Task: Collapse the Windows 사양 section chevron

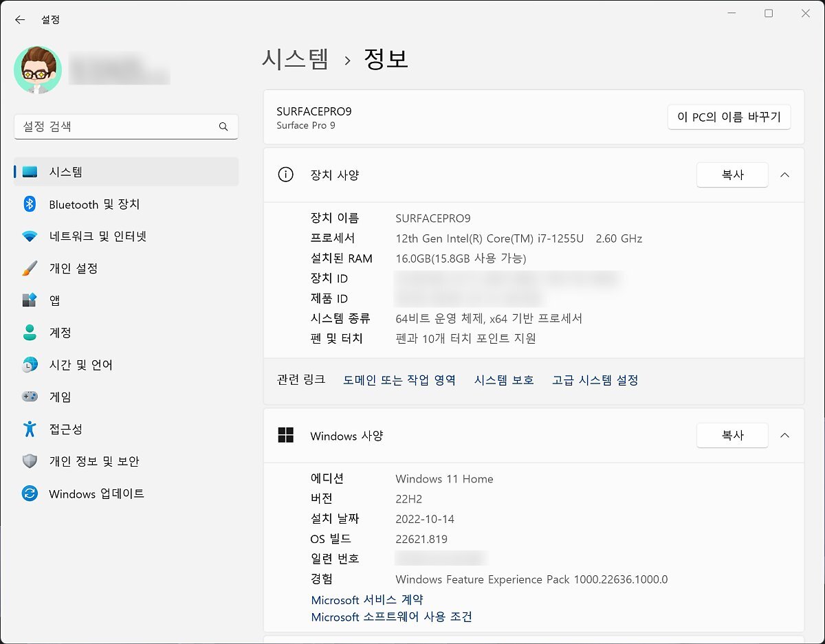Action: pyautogui.click(x=785, y=435)
